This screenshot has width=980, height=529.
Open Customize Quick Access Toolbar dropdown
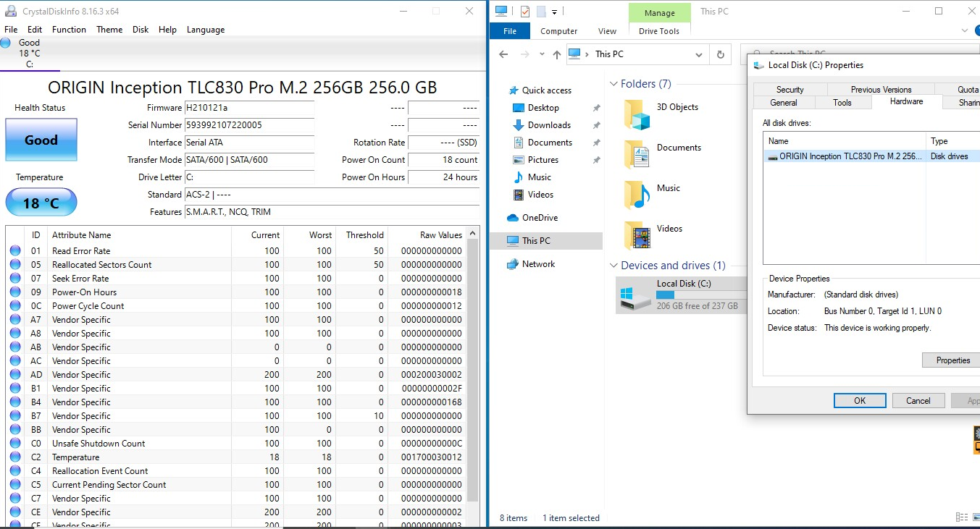point(554,12)
